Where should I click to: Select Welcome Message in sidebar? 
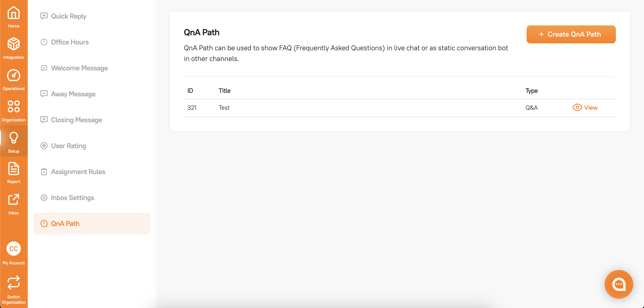[x=79, y=68]
